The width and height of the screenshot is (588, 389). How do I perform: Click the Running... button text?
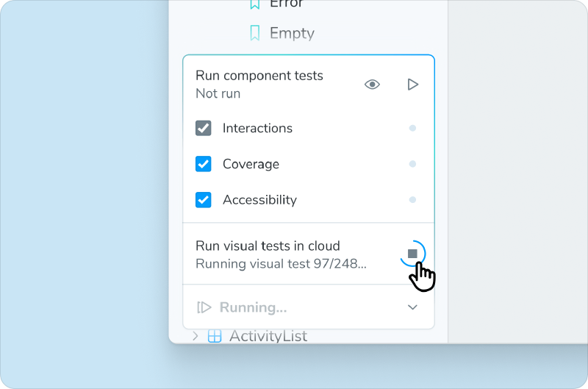(253, 307)
